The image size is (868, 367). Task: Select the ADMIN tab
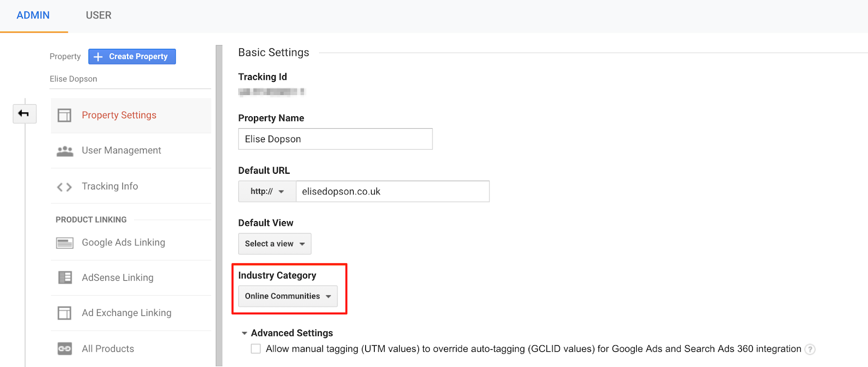tap(33, 15)
